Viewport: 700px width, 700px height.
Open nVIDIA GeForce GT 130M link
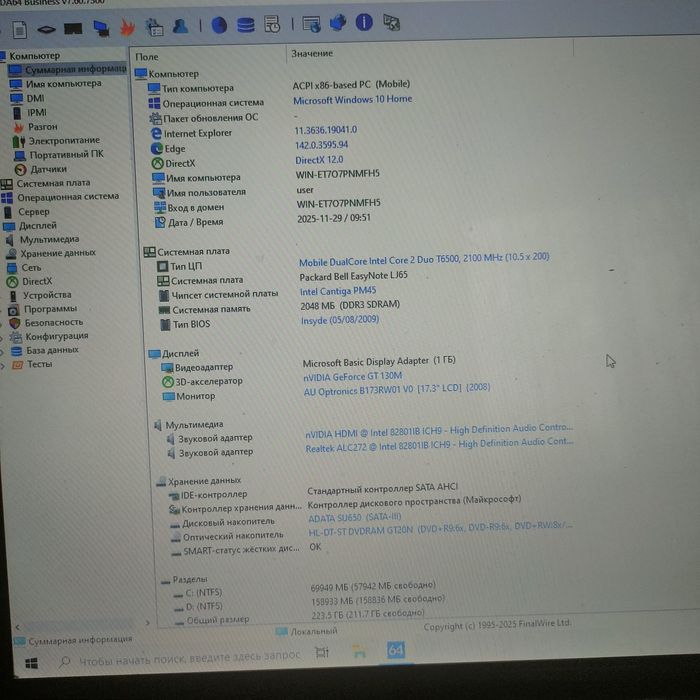pos(353,376)
